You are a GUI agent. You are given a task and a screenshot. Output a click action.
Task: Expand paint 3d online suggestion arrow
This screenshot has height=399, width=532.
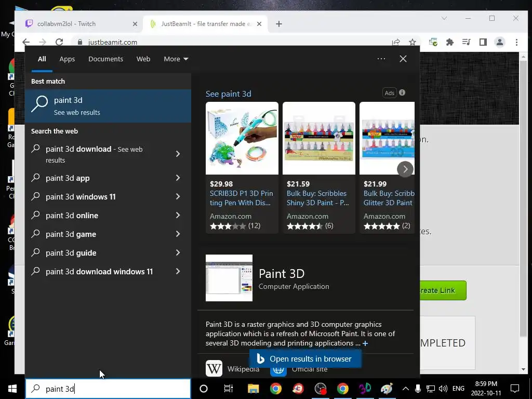[178, 215]
